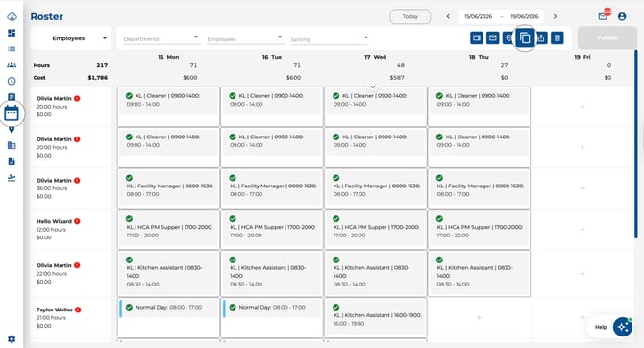
Task: Open the mail notifications icon with red badge
Action: point(603,16)
